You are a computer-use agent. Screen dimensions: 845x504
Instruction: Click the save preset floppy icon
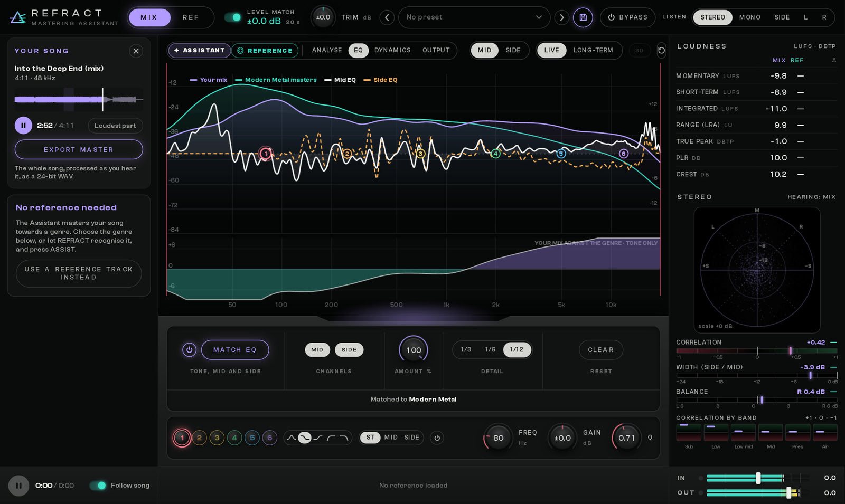[583, 17]
